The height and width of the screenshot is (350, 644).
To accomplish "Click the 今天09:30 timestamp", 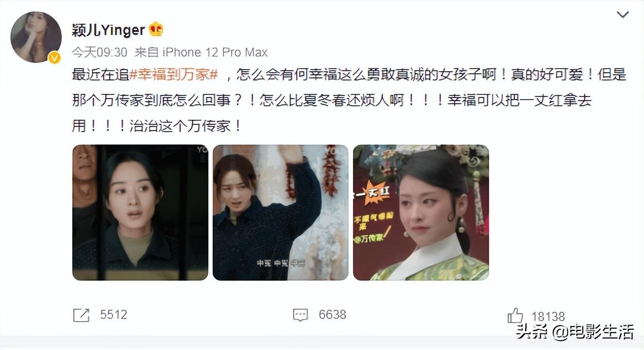I will [100, 53].
